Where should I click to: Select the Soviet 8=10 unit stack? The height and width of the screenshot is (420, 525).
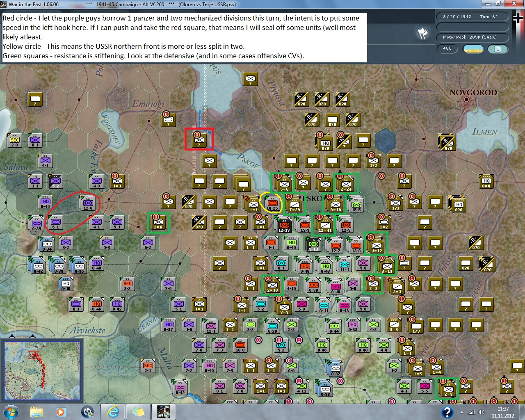click(x=336, y=204)
